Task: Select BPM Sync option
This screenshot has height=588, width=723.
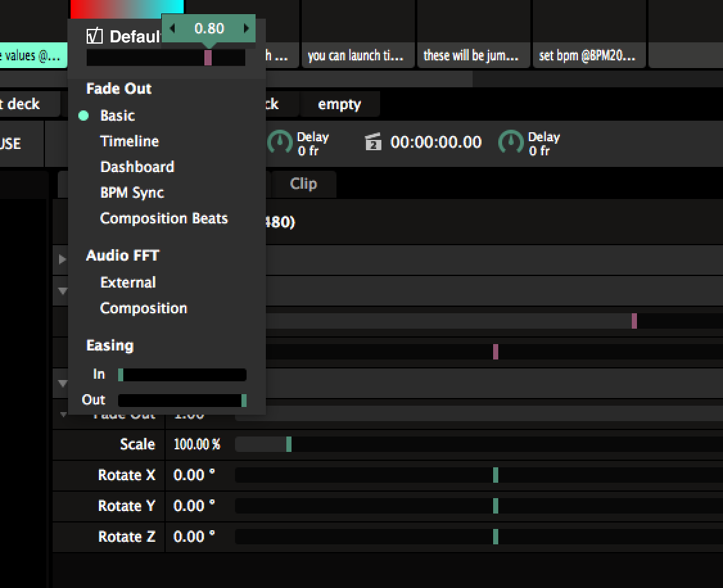Action: point(132,193)
